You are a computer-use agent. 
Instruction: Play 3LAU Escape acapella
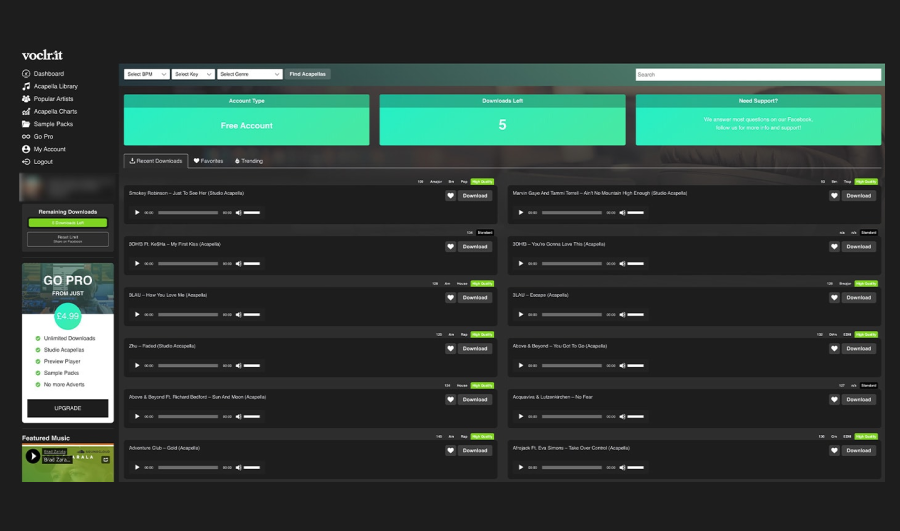[521, 315]
